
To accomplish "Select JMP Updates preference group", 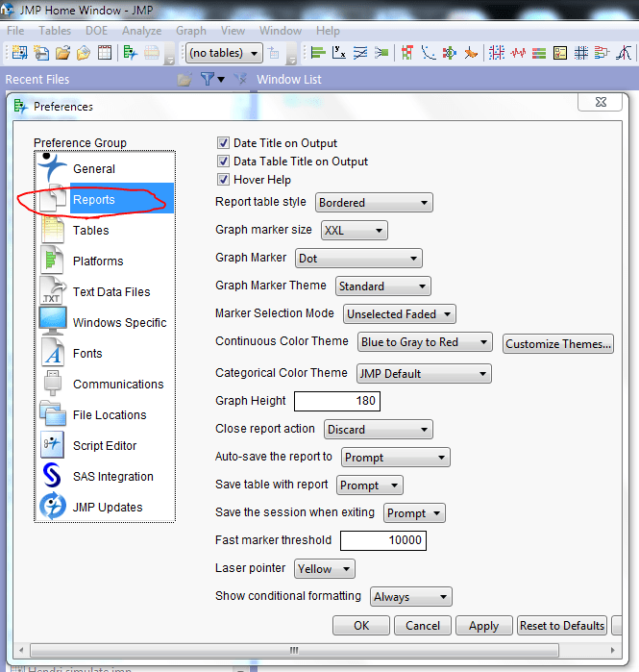I will coord(105,507).
